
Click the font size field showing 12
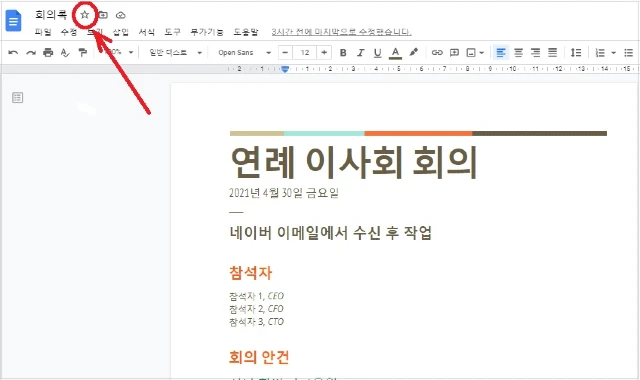[305, 53]
